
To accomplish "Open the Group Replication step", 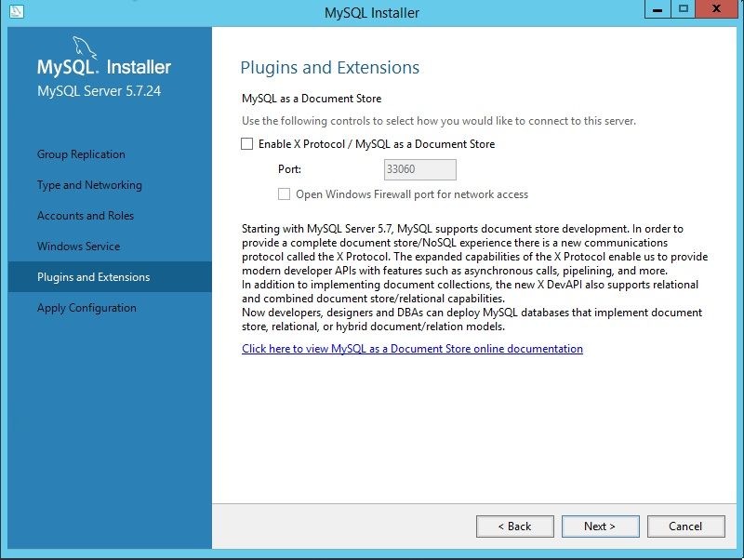I will coord(81,154).
